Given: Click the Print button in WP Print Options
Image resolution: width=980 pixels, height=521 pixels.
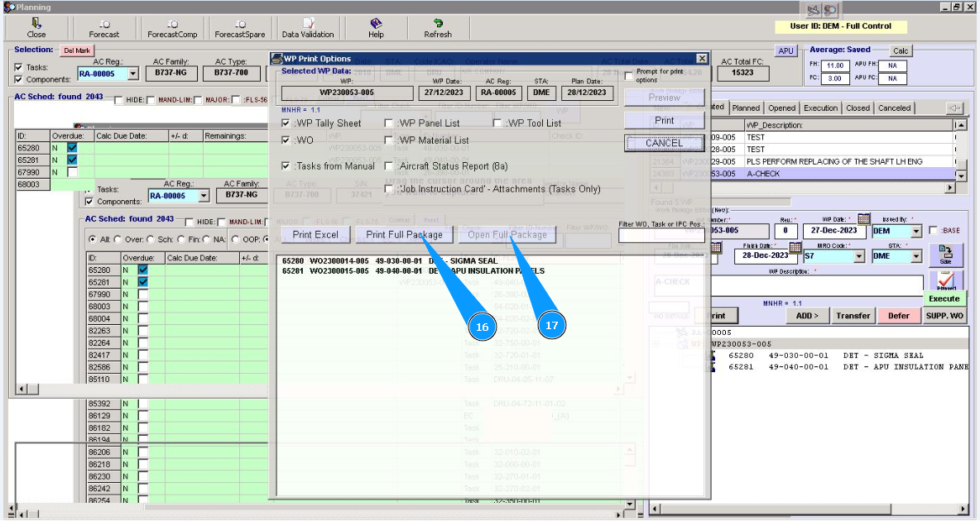Looking at the screenshot, I should tap(664, 121).
